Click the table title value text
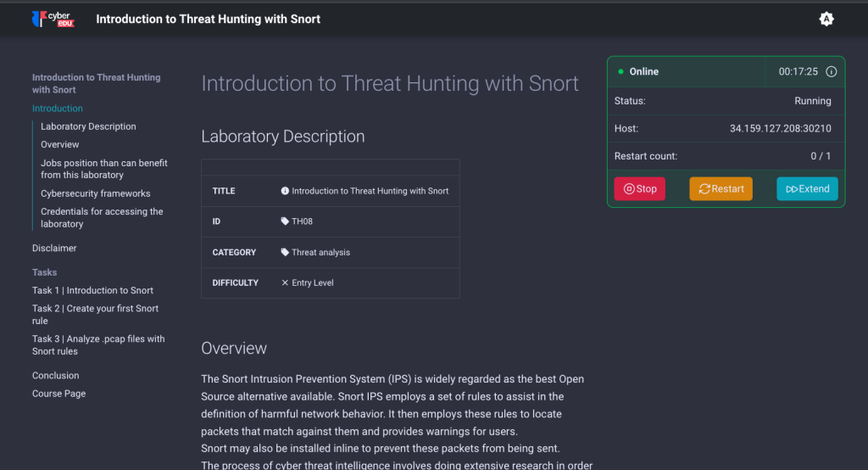 [370, 191]
